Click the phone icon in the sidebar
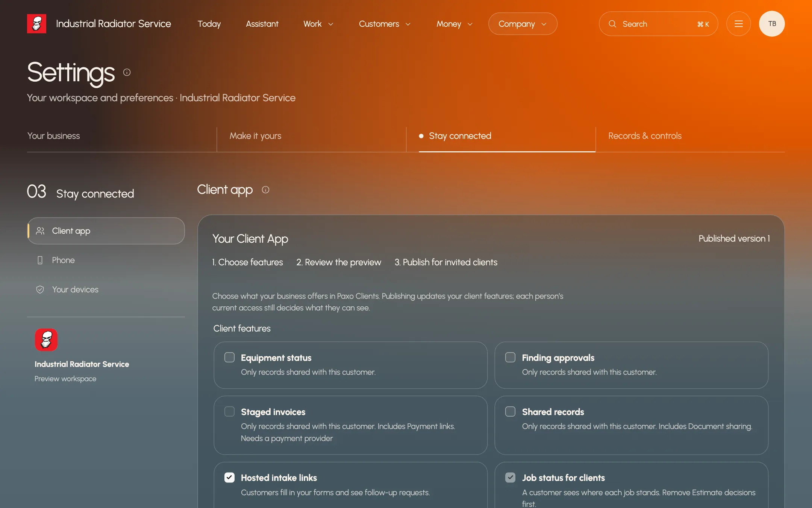This screenshot has width=812, height=508. (40, 260)
